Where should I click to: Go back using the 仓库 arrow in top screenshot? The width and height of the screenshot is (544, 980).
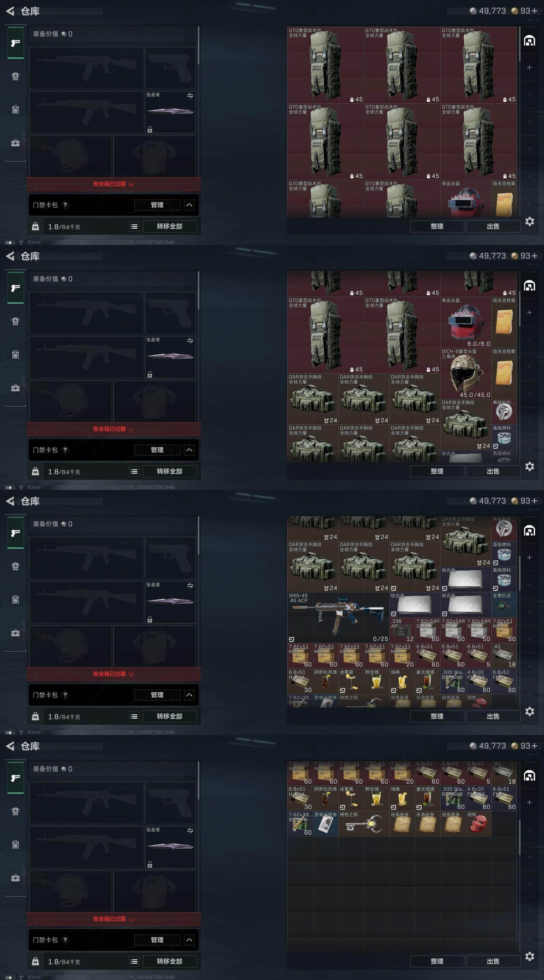(11, 11)
